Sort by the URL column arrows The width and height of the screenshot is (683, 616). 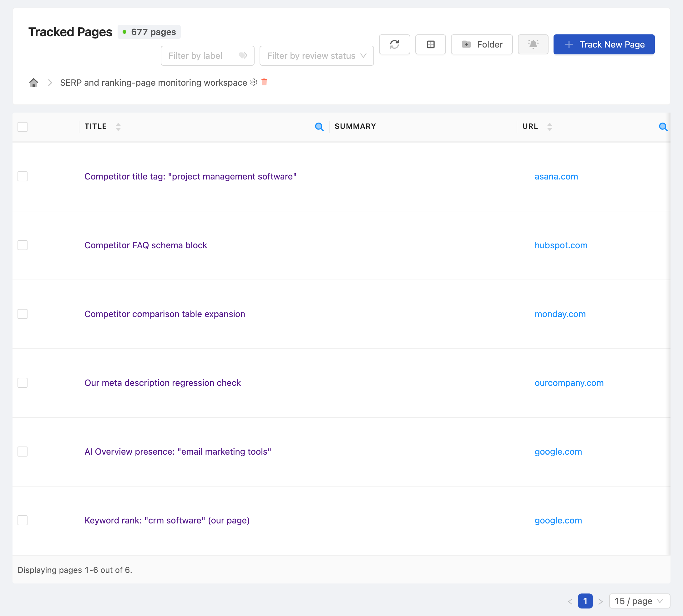pyautogui.click(x=550, y=127)
